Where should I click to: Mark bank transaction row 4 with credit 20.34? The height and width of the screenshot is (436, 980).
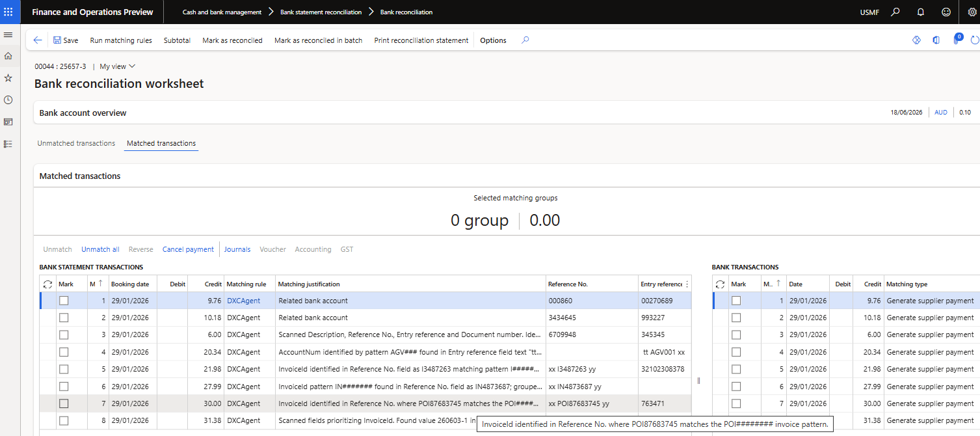tap(736, 352)
